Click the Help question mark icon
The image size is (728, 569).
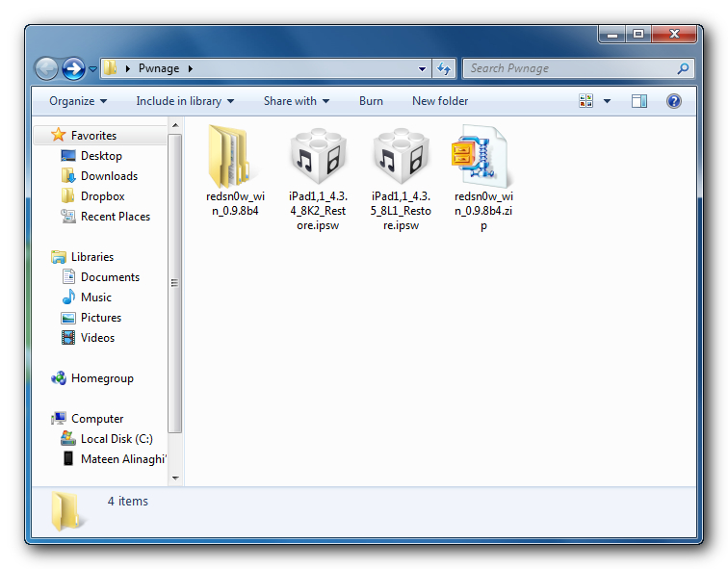pos(674,101)
